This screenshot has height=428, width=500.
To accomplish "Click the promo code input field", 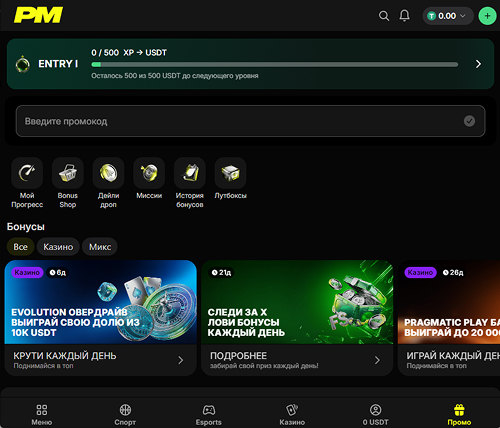I will tap(250, 121).
